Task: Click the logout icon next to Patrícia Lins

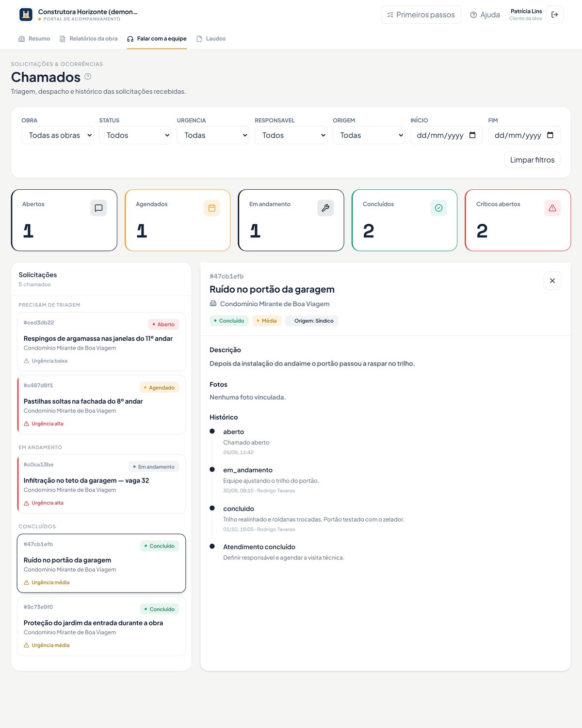Action: [x=554, y=15]
